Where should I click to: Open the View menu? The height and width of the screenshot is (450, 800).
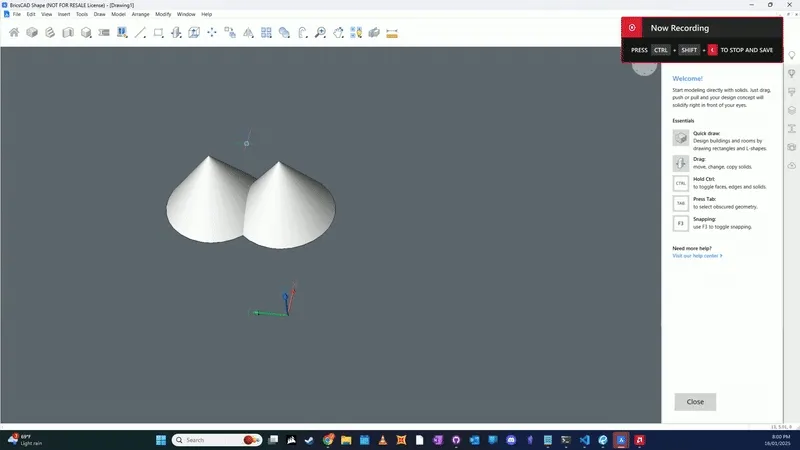(46, 14)
